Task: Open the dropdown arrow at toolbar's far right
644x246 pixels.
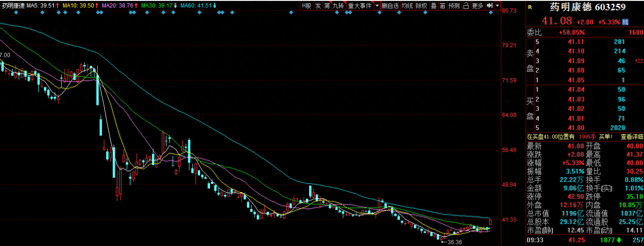Action: click(x=496, y=6)
